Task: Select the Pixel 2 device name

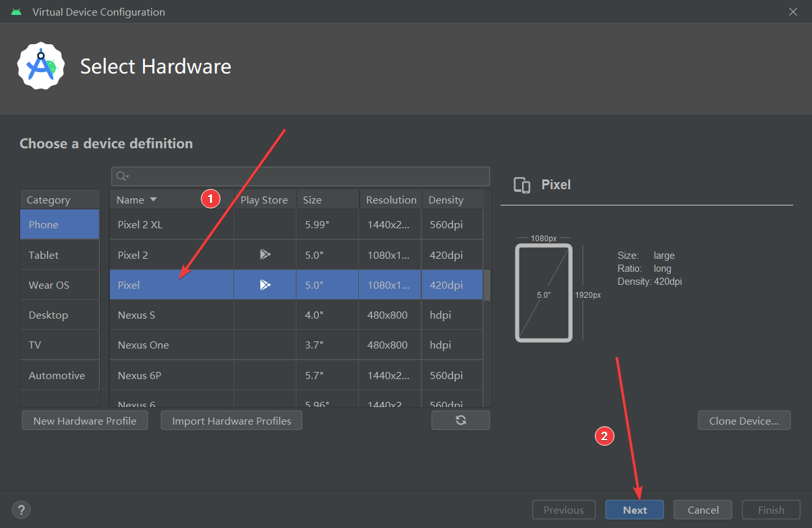Action: click(x=133, y=255)
